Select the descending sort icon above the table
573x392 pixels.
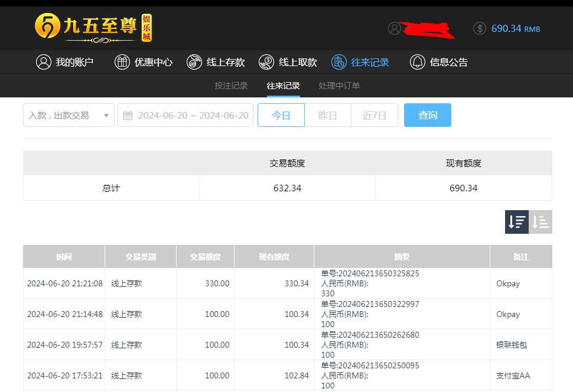click(x=516, y=221)
